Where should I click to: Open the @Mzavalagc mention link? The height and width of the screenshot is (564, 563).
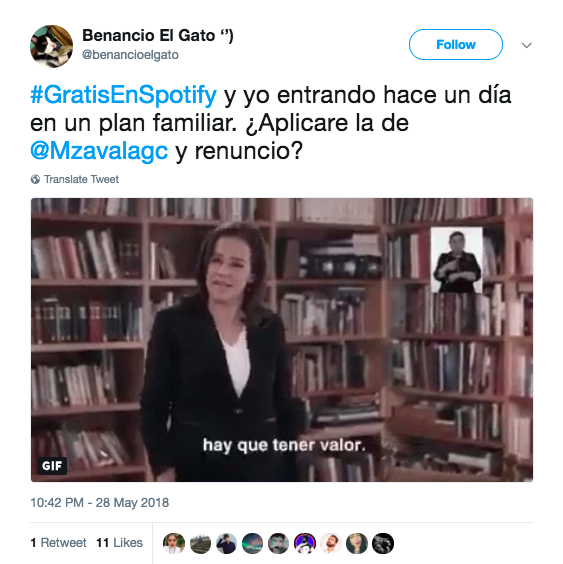click(x=99, y=151)
